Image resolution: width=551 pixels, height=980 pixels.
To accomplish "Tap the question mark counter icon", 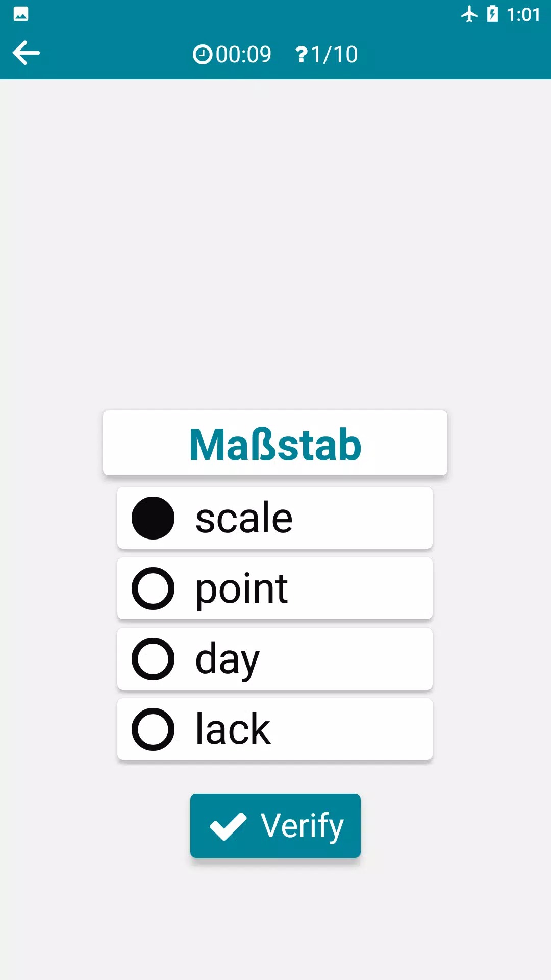I will [x=302, y=55].
